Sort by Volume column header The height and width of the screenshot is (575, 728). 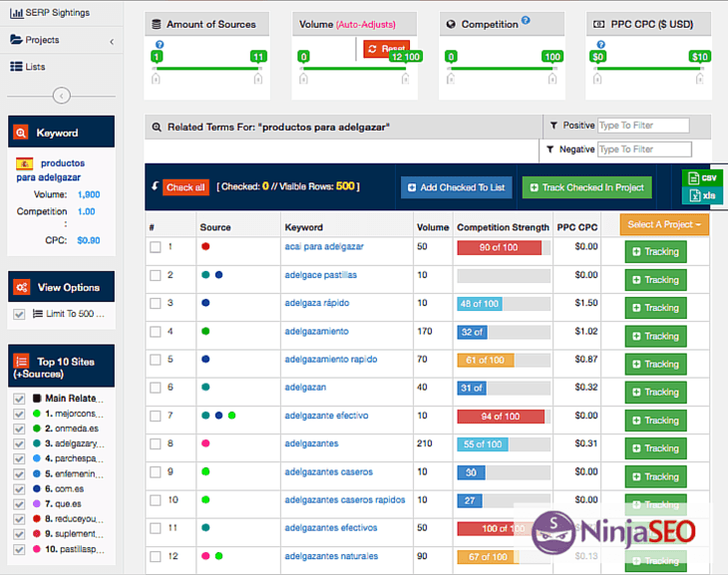coord(433,227)
